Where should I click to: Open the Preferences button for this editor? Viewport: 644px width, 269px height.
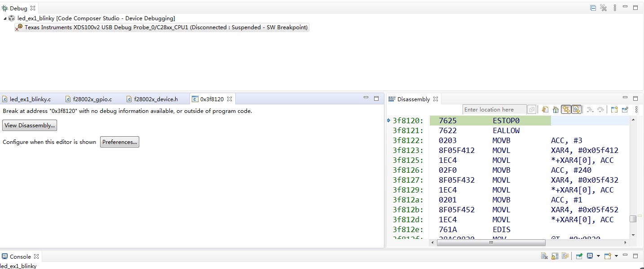point(119,142)
